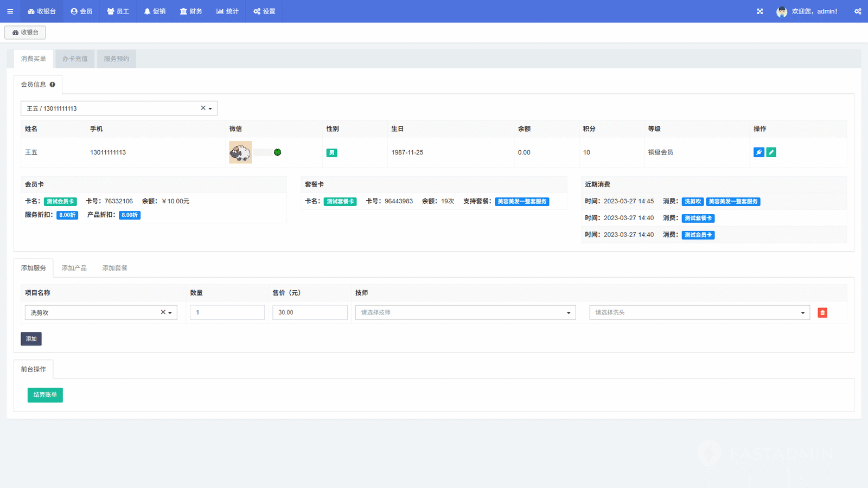Open the 财务 menu in top navigation
This screenshot has height=488, width=868.
191,11
